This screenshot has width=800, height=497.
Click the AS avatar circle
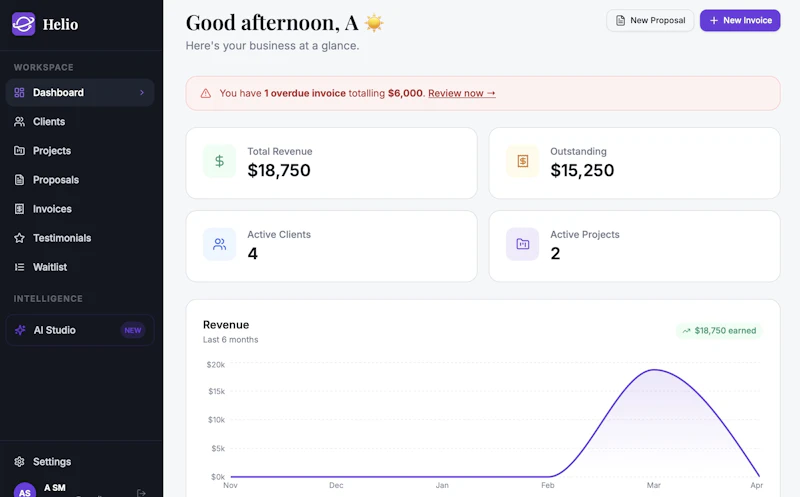pos(24,490)
